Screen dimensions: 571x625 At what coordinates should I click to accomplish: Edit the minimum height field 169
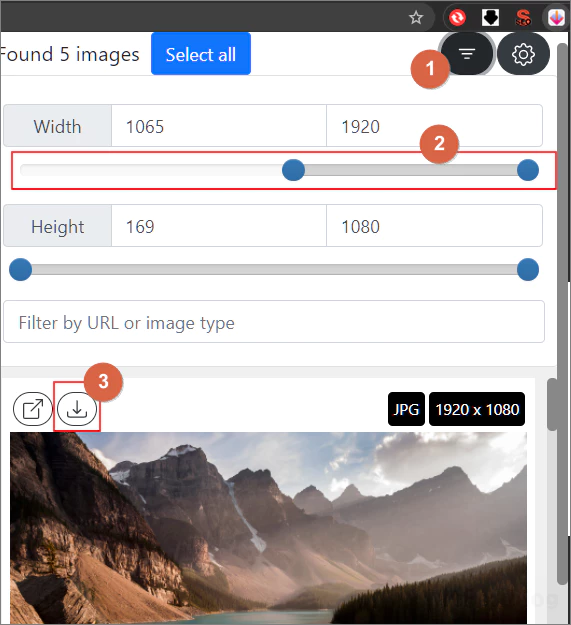(x=219, y=226)
